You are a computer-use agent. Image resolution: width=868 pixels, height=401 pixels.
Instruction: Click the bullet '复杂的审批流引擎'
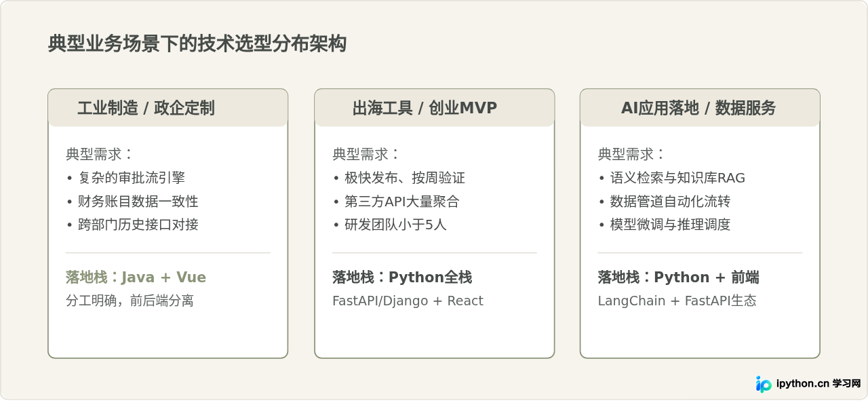(126, 178)
